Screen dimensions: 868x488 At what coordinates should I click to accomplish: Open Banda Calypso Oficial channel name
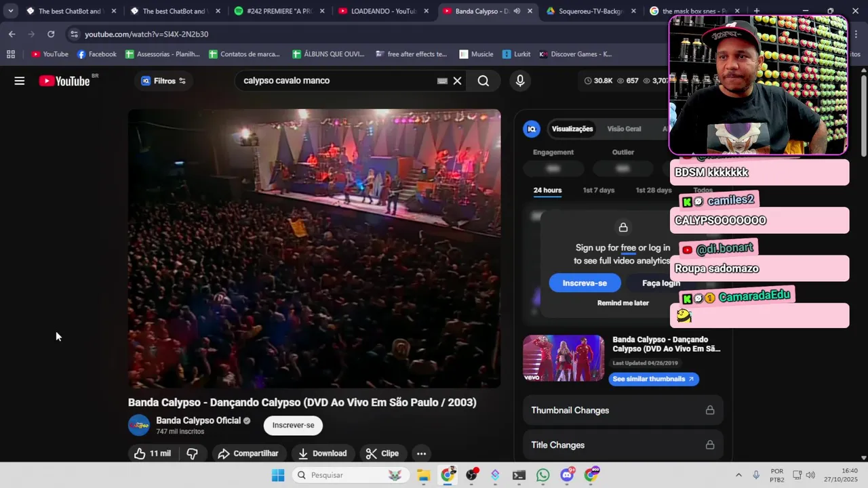[199, 420]
